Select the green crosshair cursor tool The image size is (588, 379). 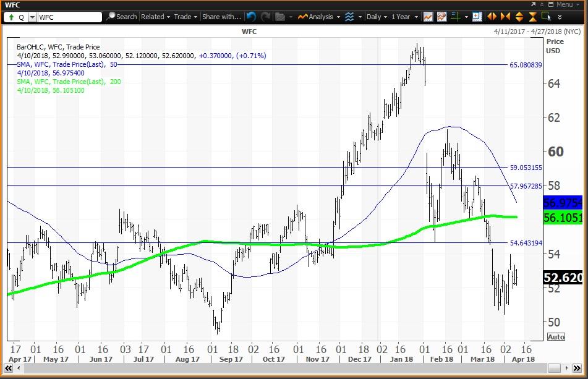click(x=456, y=17)
